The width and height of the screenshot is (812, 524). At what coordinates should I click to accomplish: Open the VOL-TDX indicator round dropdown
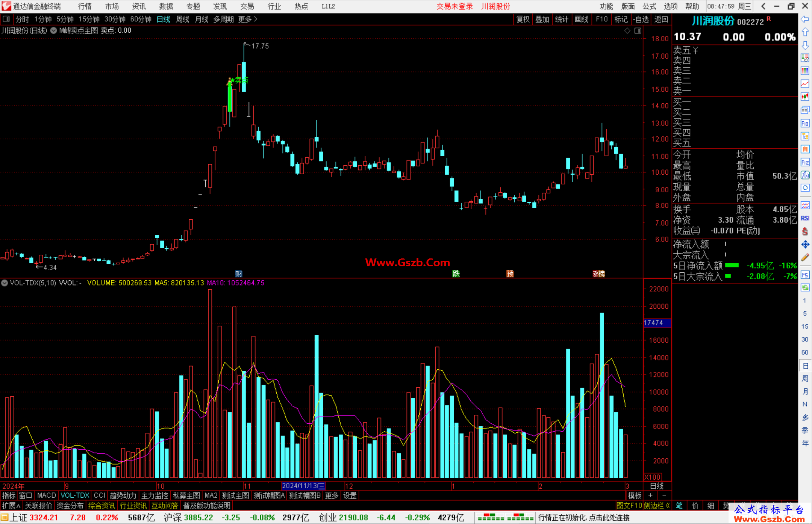[x=5, y=282]
